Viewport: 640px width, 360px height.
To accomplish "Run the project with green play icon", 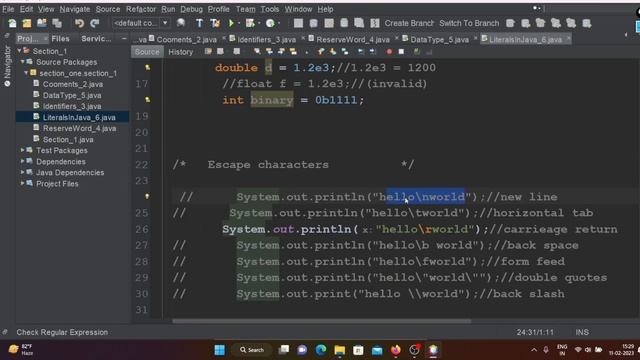I will (x=231, y=23).
